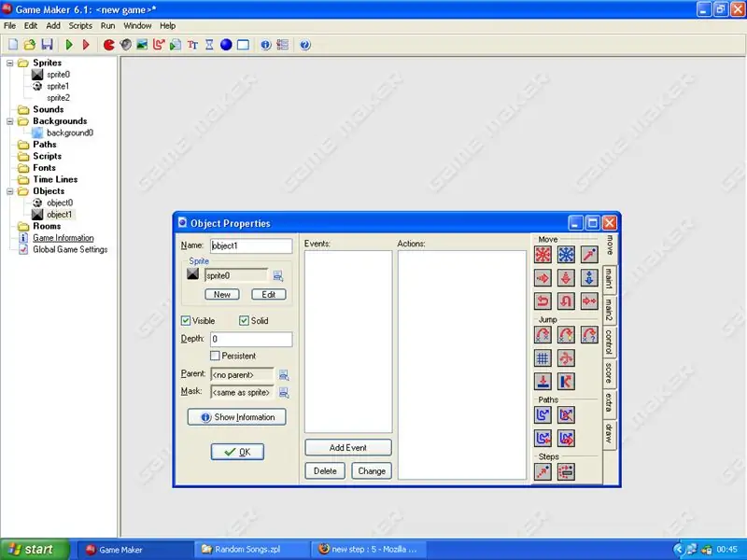747x560 pixels.
Task: Open the Scripts menu
Action: click(x=80, y=26)
